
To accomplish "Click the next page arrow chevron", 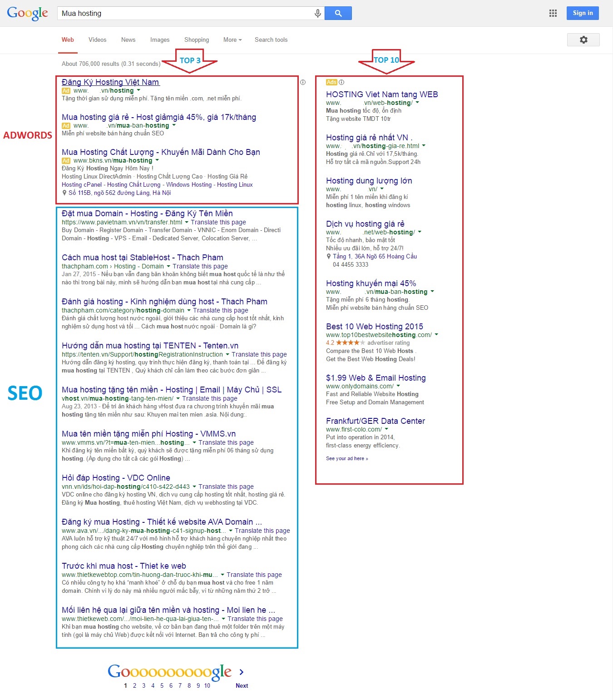I will pos(242,672).
